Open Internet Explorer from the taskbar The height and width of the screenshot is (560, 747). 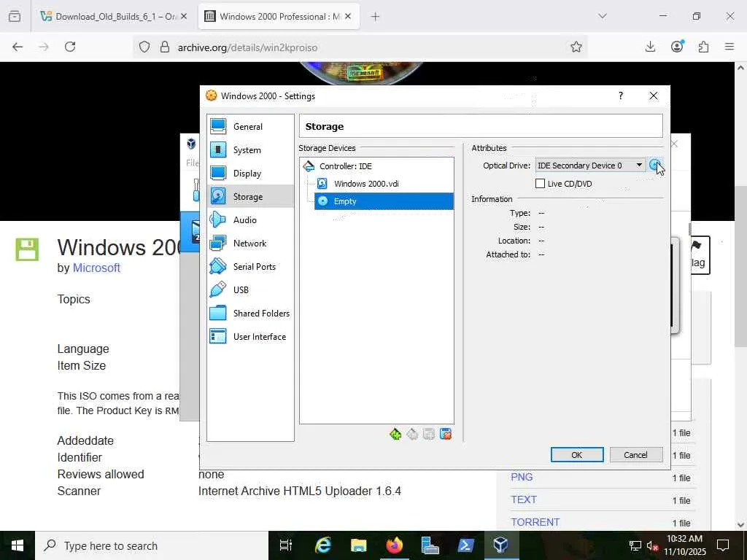click(323, 545)
